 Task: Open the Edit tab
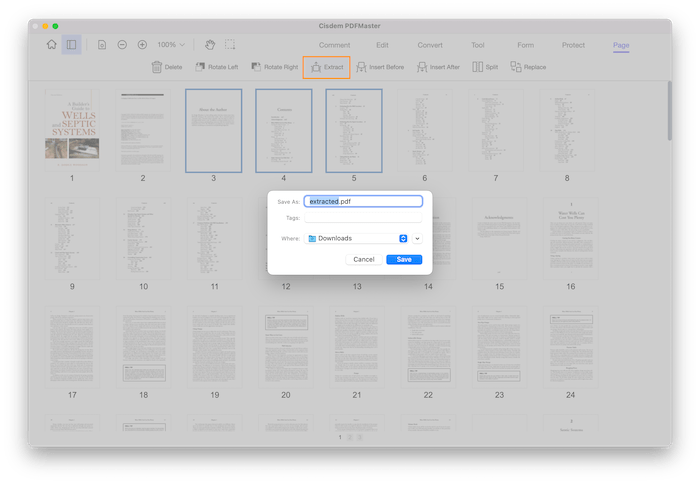[x=382, y=45]
